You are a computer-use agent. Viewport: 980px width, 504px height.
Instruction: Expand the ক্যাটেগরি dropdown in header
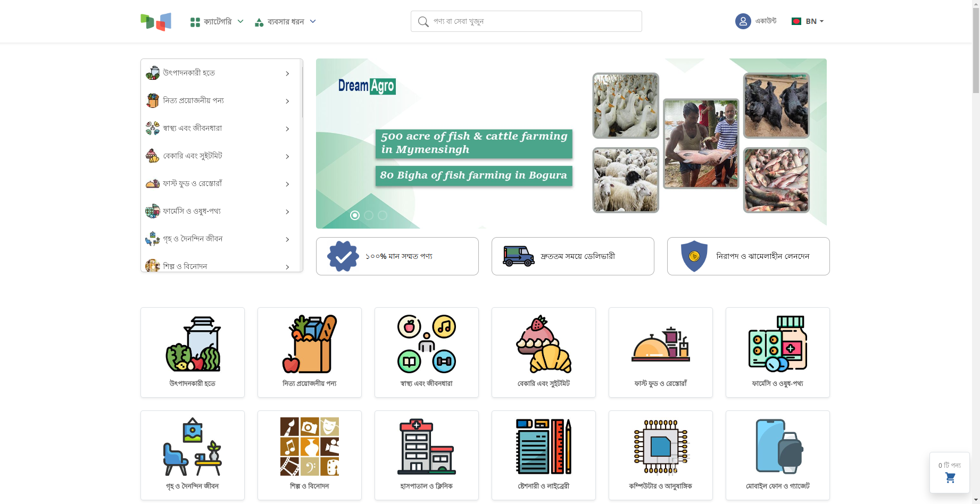pos(217,22)
